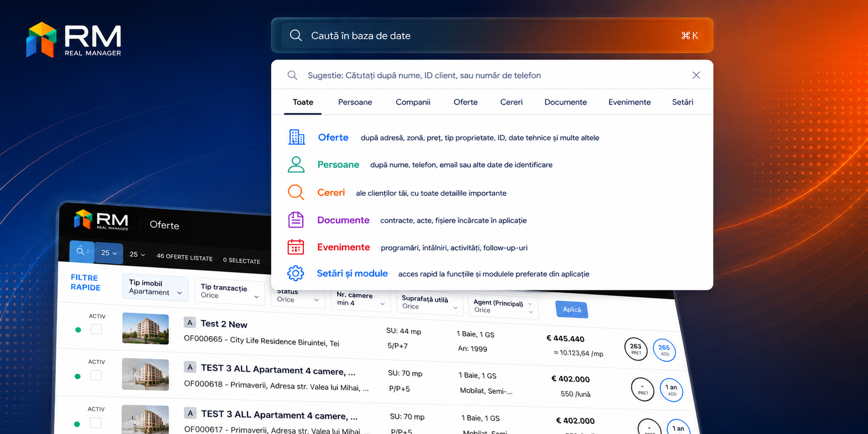Click the Aplică filter button
The image size is (868, 434).
pos(571,309)
